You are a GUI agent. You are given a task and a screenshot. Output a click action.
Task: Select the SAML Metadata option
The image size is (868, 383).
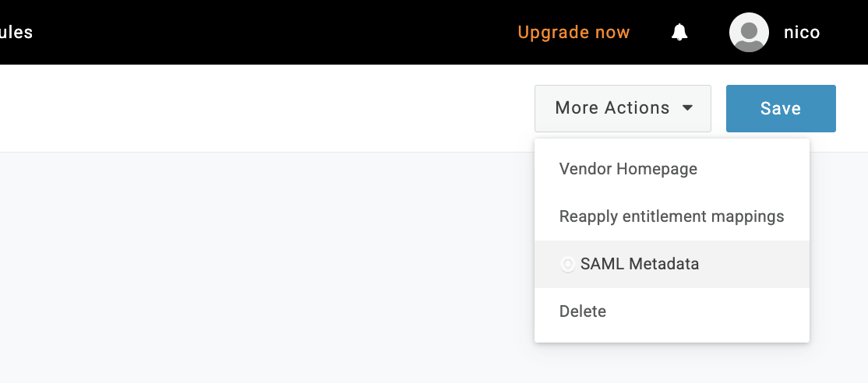point(640,264)
